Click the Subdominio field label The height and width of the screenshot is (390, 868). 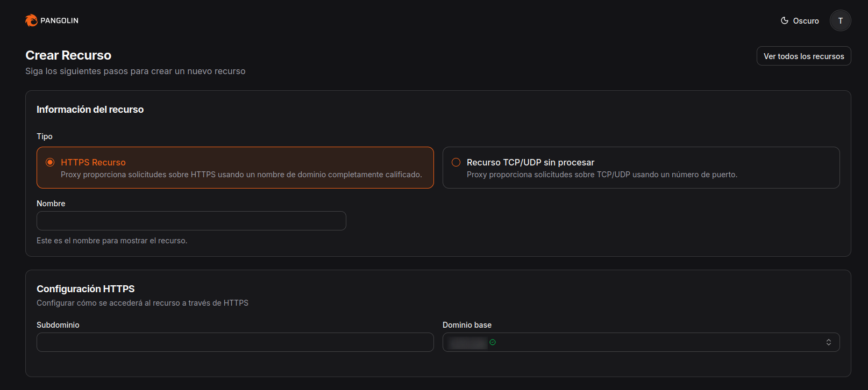click(58, 325)
